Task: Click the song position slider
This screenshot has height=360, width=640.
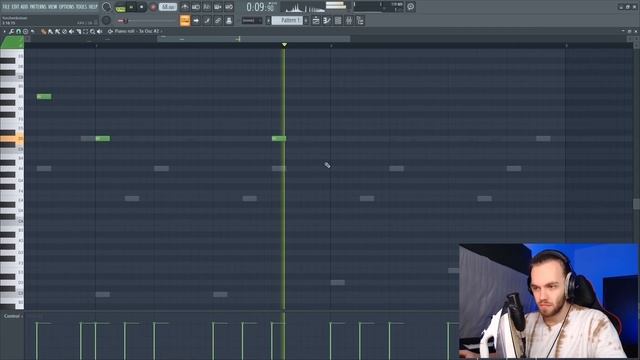Action: (x=147, y=20)
